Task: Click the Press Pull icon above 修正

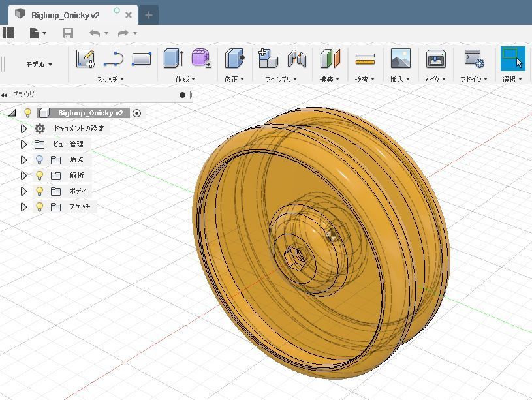Action: (x=234, y=59)
